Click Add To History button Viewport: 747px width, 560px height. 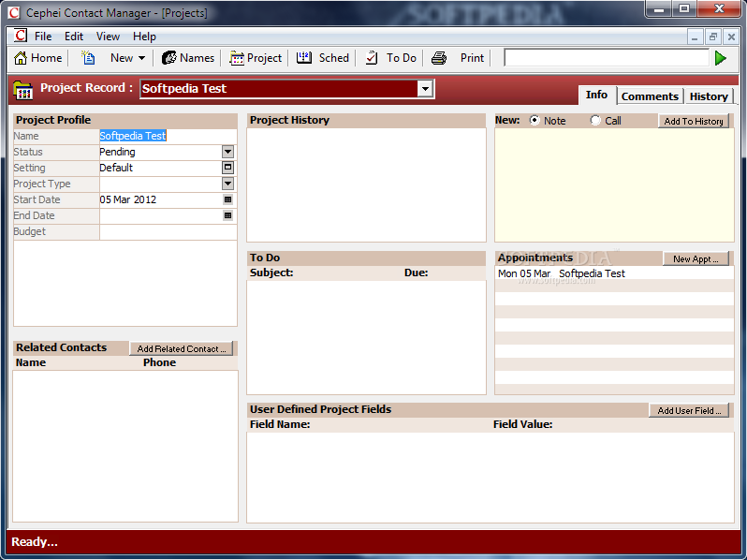694,121
